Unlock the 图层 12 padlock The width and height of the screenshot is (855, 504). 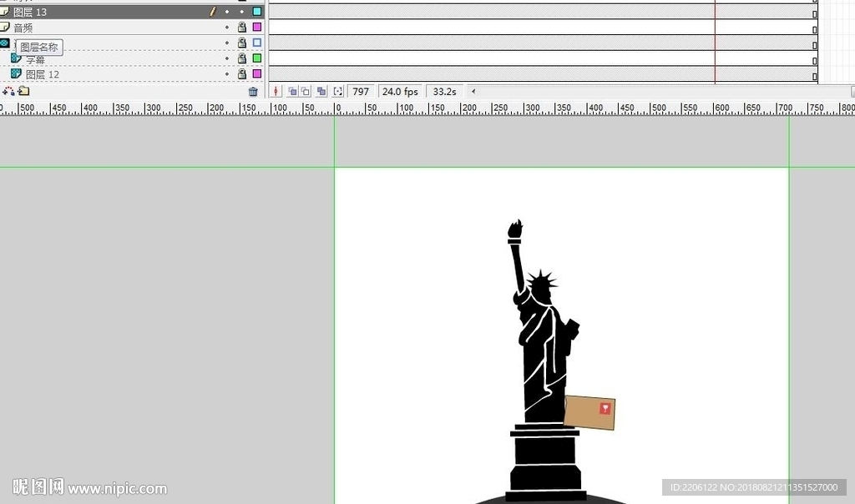pyautogui.click(x=242, y=73)
